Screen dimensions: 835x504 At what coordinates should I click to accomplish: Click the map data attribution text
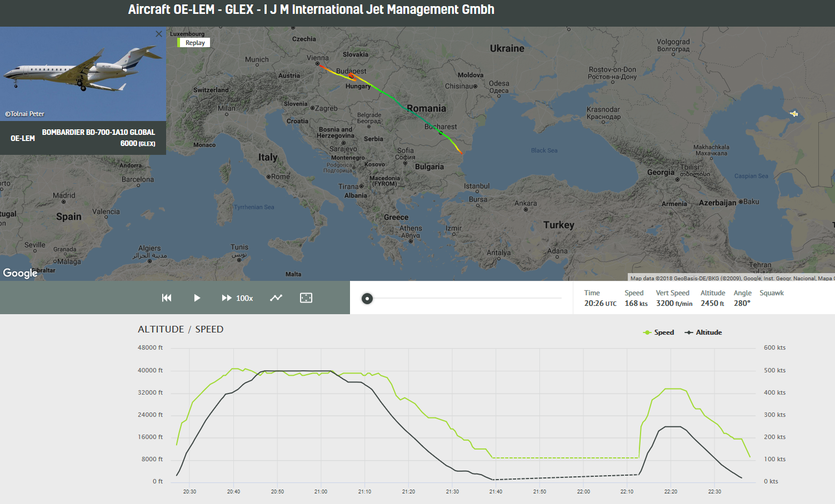pyautogui.click(x=731, y=278)
